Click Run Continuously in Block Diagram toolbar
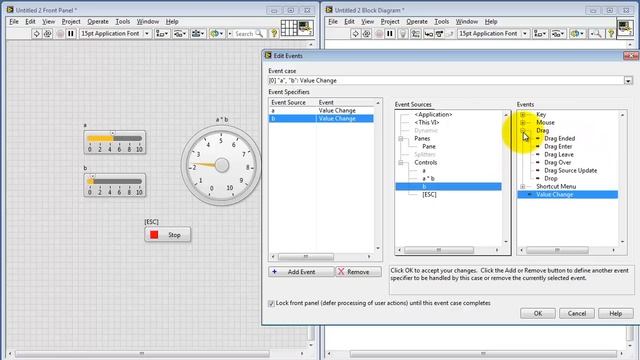The width and height of the screenshot is (640, 360). 367,33
